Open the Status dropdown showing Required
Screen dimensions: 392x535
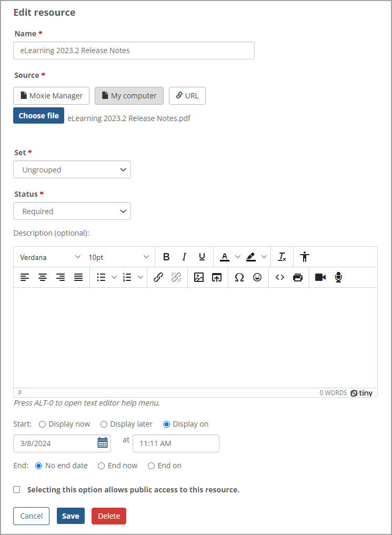[72, 211]
